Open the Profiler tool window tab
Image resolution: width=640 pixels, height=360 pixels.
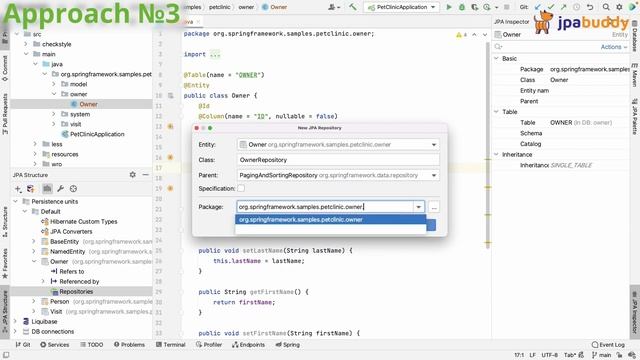coord(209,344)
